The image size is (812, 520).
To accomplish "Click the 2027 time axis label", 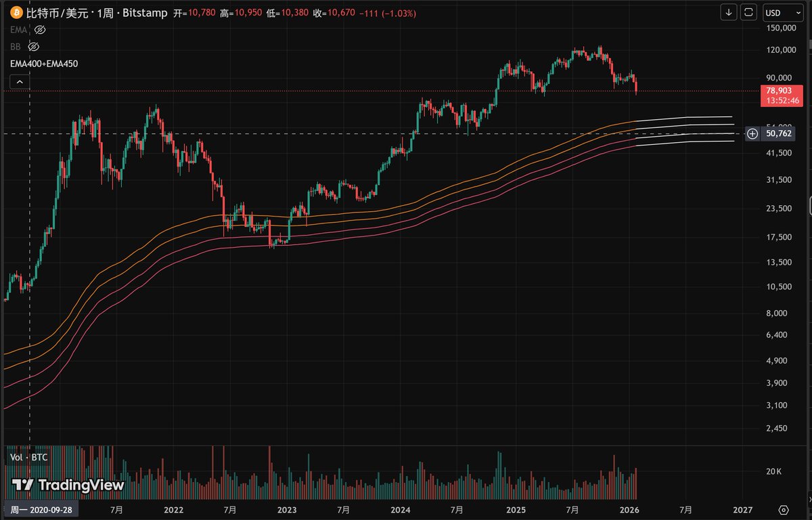I will click(x=743, y=509).
